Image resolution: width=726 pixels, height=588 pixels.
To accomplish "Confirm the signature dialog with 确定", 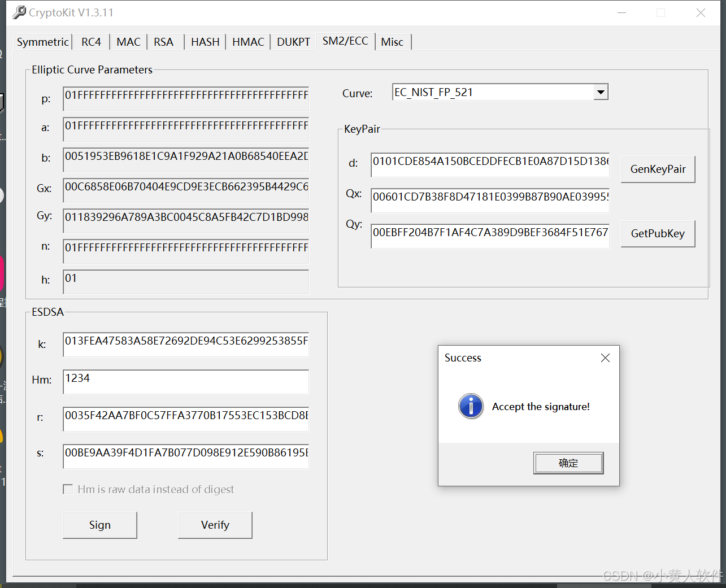I will 568,463.
